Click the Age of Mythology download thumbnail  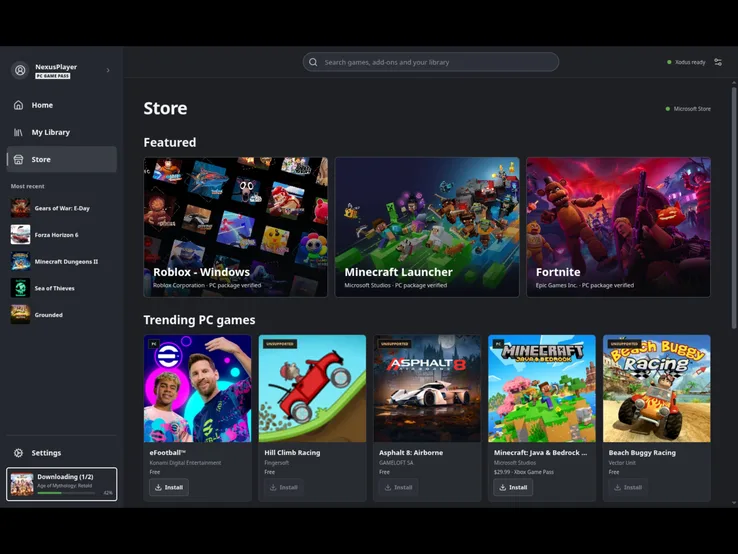(22, 484)
